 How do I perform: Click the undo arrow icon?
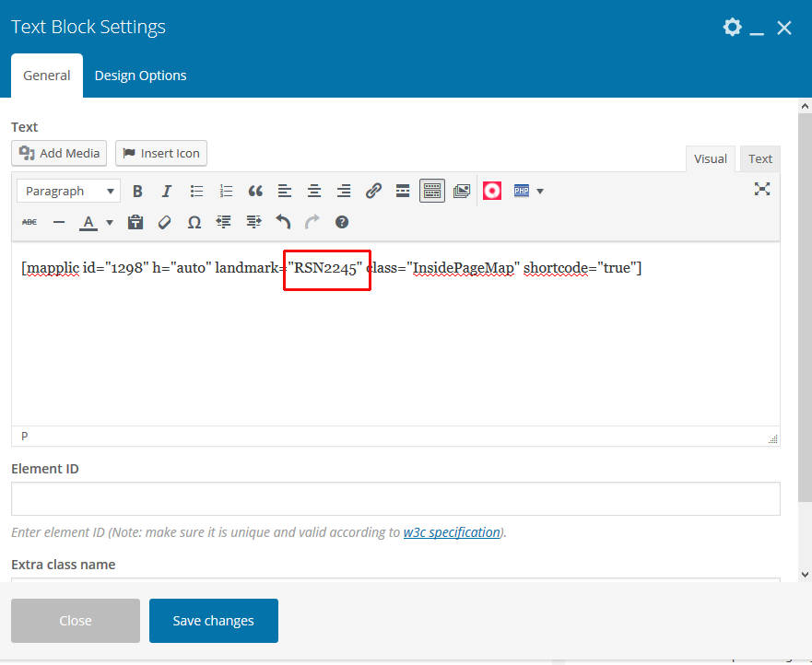coord(283,222)
